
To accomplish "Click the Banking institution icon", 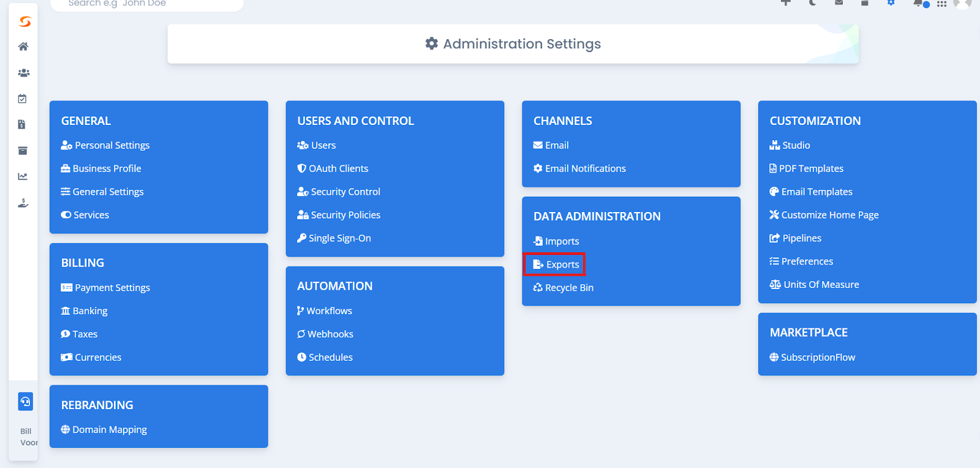I will 66,311.
